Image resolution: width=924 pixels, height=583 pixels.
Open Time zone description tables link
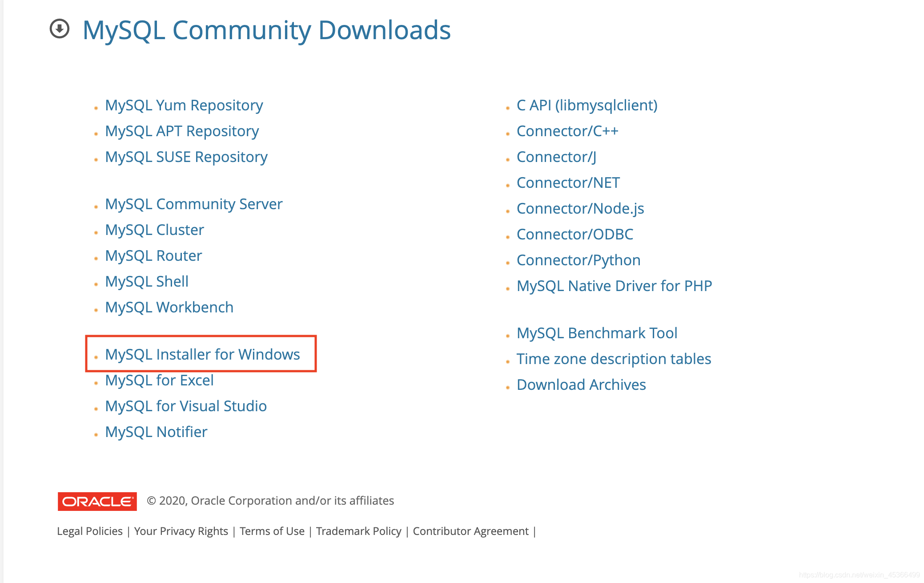[614, 359]
